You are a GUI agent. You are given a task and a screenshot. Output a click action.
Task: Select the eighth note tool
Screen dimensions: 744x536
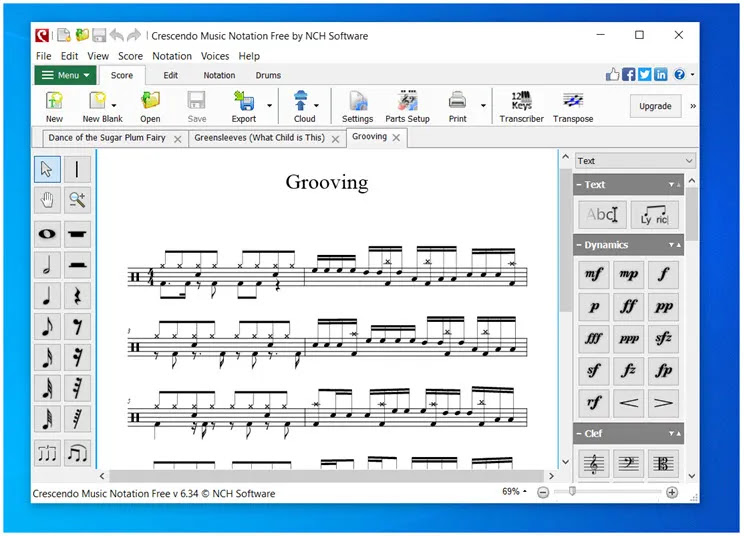pos(47,327)
